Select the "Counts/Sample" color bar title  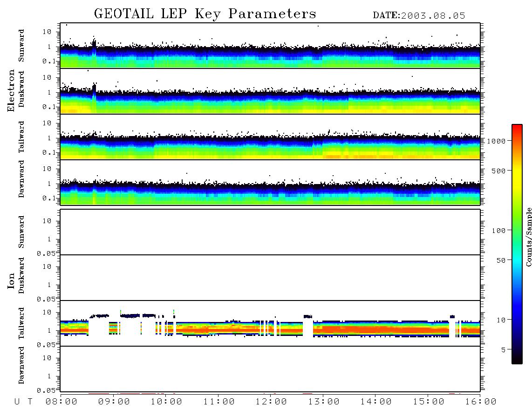pyautogui.click(x=529, y=237)
